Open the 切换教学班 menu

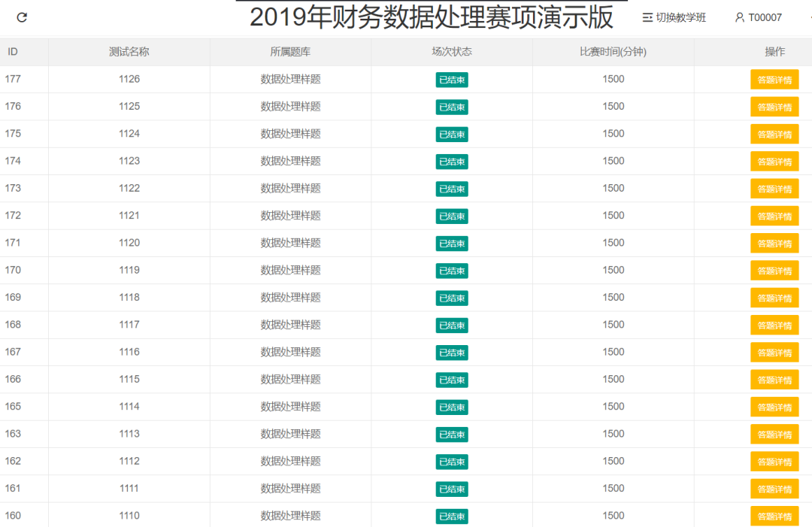674,17
